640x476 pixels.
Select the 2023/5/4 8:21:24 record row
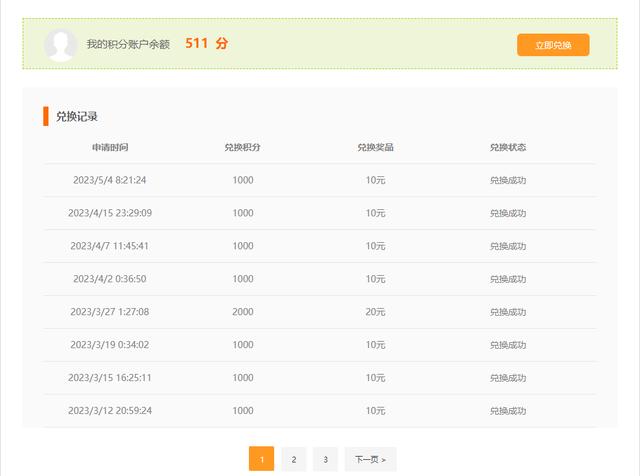pos(110,180)
